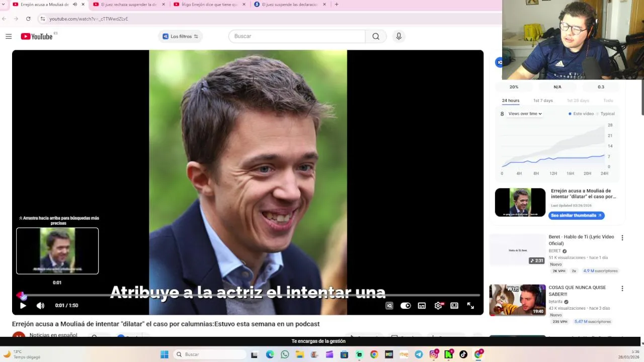Select the '1st 28 days' stats tab

pos(578,101)
